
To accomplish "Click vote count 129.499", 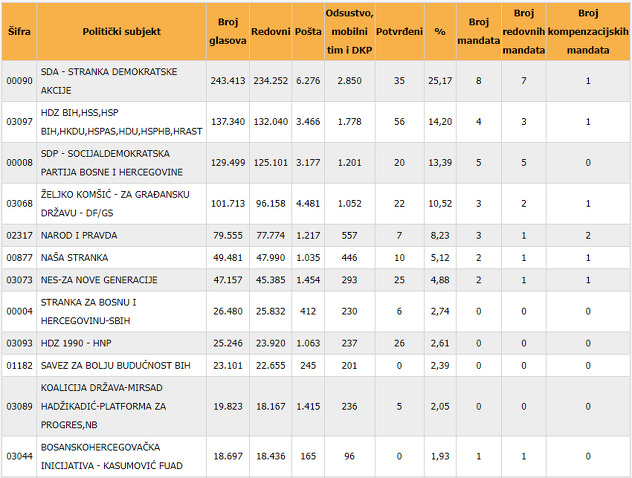I will (228, 163).
